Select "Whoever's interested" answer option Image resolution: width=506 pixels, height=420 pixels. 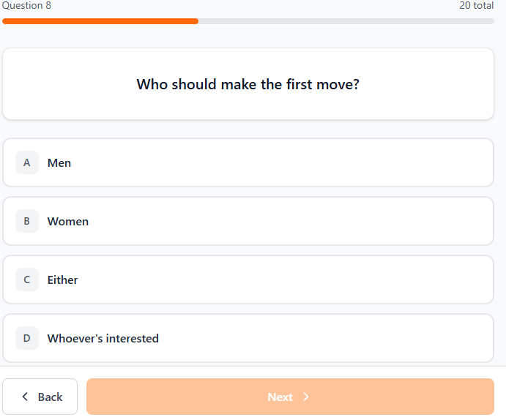[x=103, y=338]
